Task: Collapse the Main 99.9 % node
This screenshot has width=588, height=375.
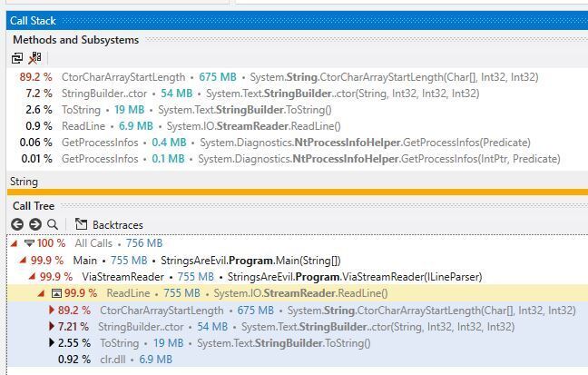Action: 23,260
